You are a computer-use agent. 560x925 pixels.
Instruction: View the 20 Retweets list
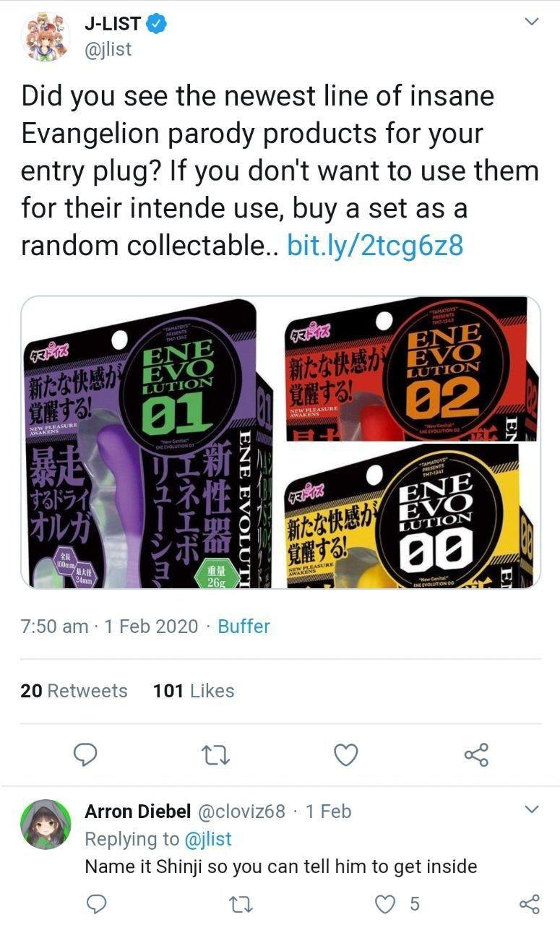tap(74, 691)
